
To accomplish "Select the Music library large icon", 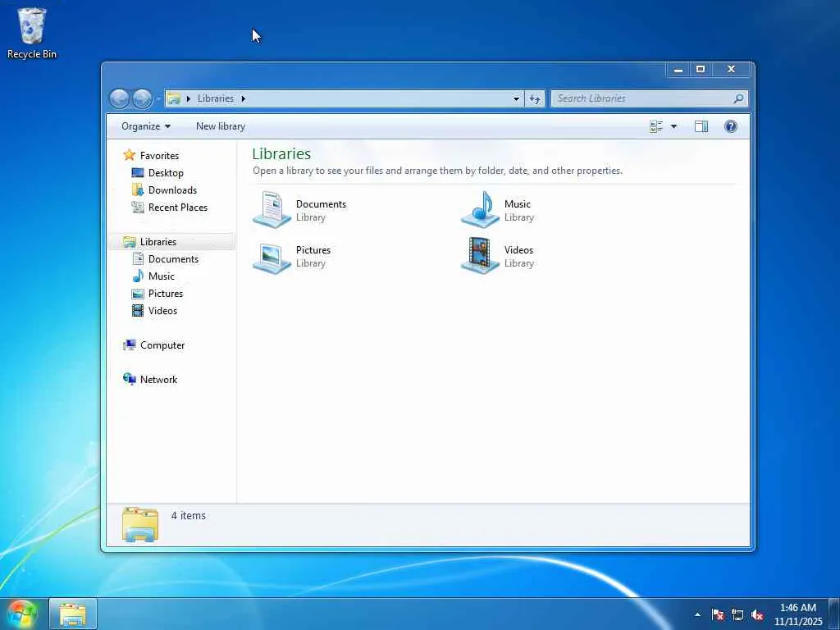I will point(480,210).
